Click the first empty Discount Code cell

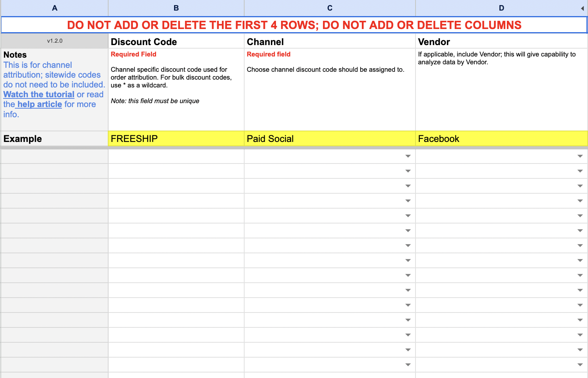coord(176,156)
